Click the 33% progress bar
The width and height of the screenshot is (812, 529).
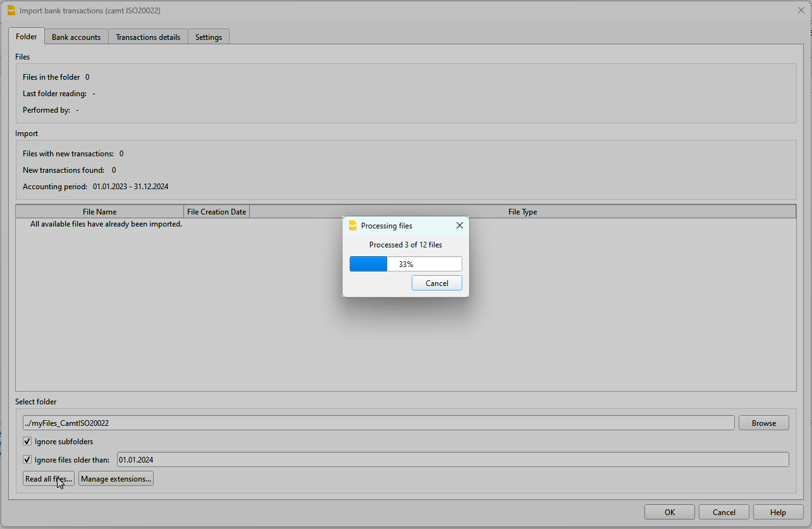coord(405,264)
